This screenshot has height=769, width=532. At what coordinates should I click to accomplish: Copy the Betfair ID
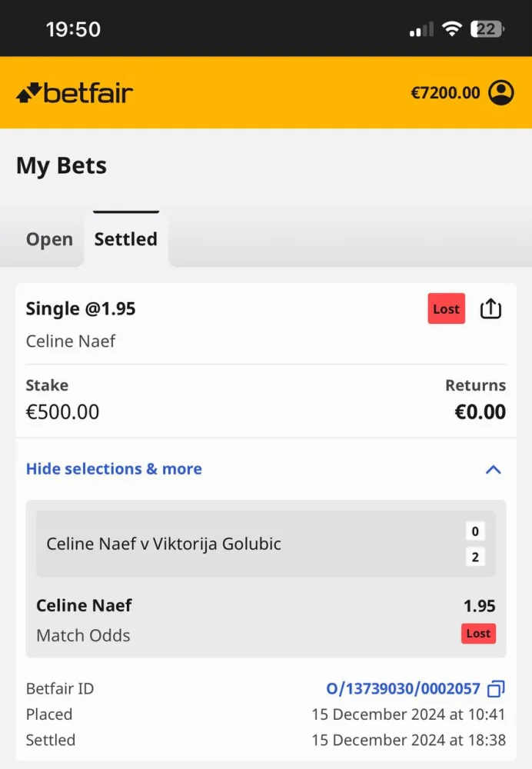coord(497,688)
